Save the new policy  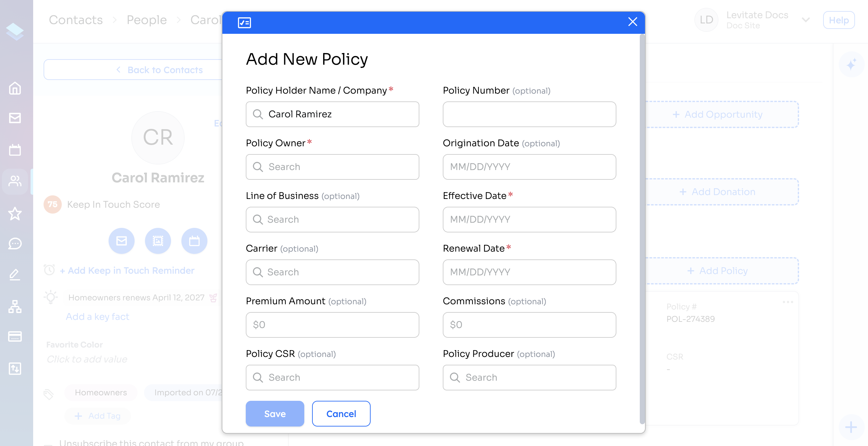pos(275,414)
